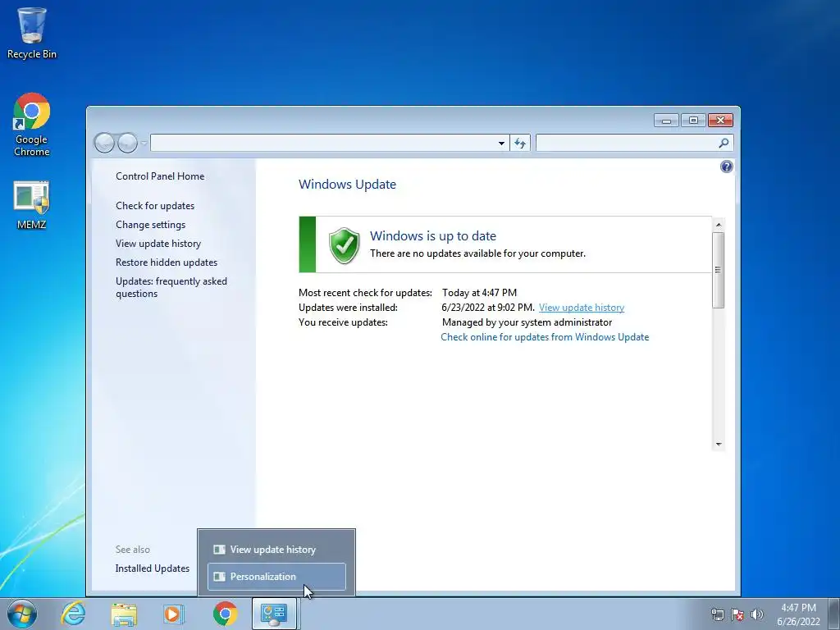Click 'Today at 4:47 PM' text
The height and width of the screenshot is (630, 840).
pos(479,293)
